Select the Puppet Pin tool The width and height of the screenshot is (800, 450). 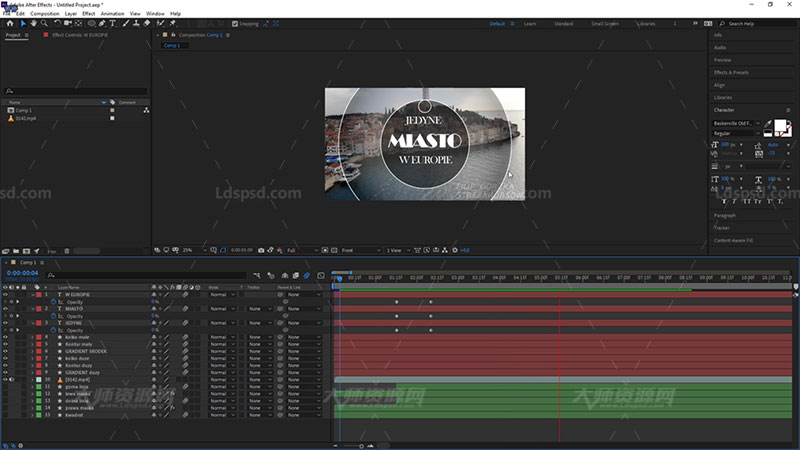173,23
